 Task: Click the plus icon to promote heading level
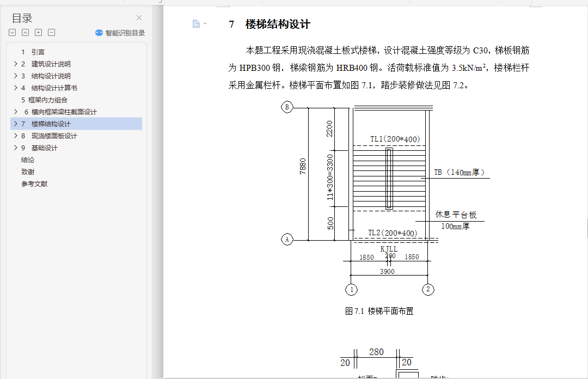point(38,33)
